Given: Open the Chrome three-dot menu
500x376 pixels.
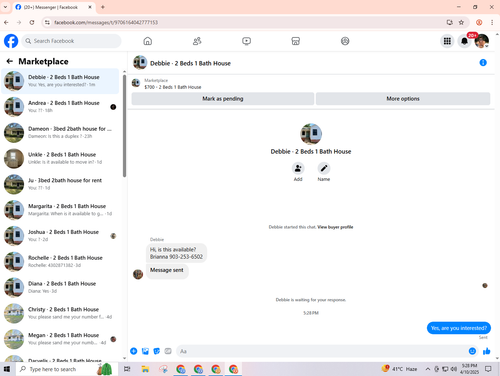Looking at the screenshot, I should [492, 22].
